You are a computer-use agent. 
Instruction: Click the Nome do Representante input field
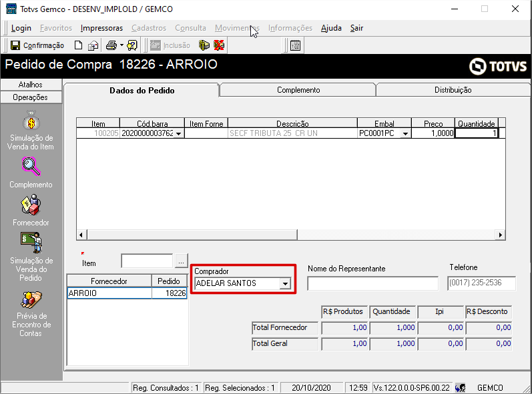373,283
